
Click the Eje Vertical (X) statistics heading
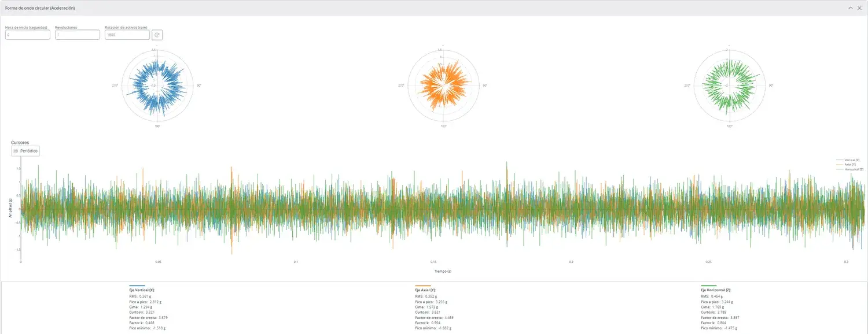[142, 290]
